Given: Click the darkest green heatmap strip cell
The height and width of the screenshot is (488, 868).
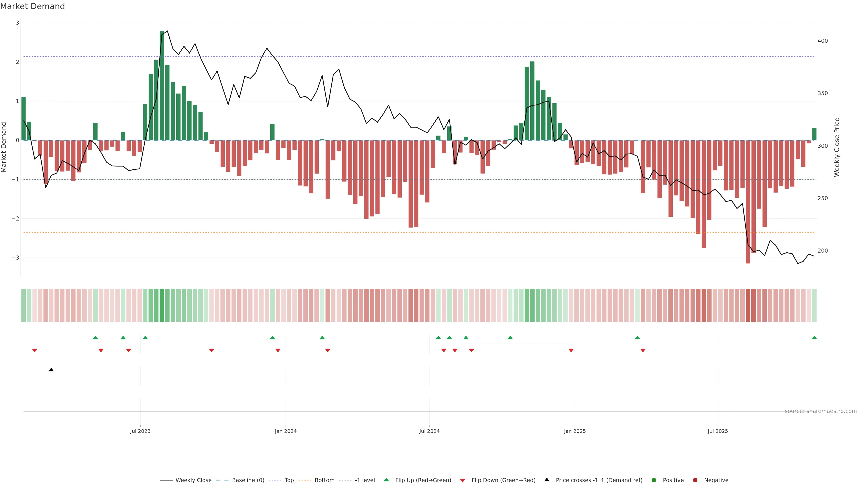Looking at the screenshot, I should coord(162,305).
